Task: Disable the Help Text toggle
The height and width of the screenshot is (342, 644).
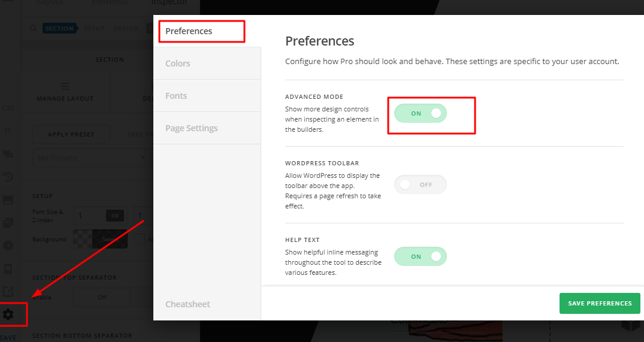Action: [421, 256]
